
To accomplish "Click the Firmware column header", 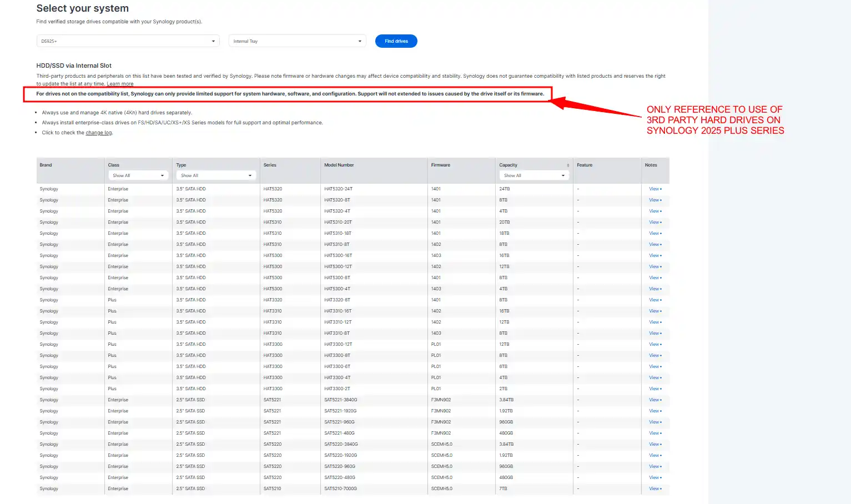I will [x=440, y=165].
